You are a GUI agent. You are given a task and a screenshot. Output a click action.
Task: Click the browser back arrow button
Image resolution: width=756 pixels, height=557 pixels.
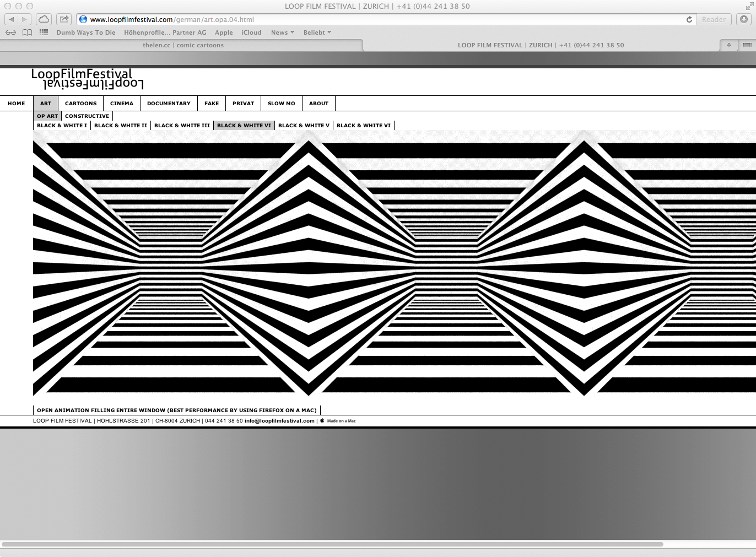click(x=12, y=19)
